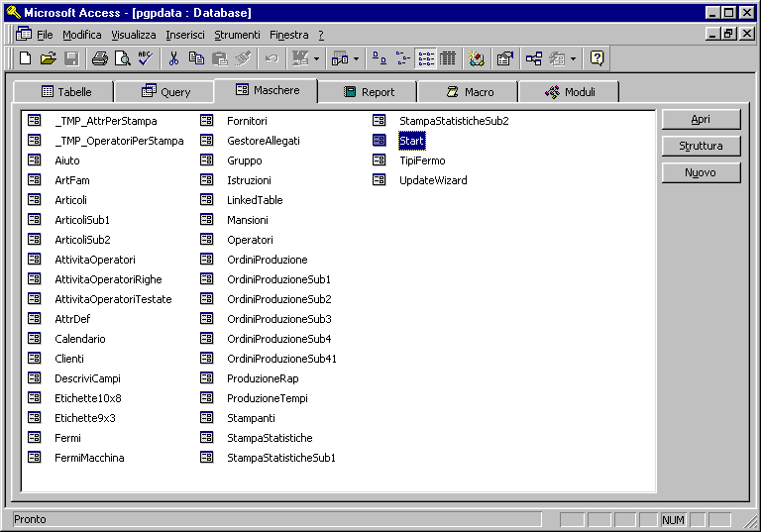
Task: Run the ABC spelling check icon
Action: tap(146, 58)
